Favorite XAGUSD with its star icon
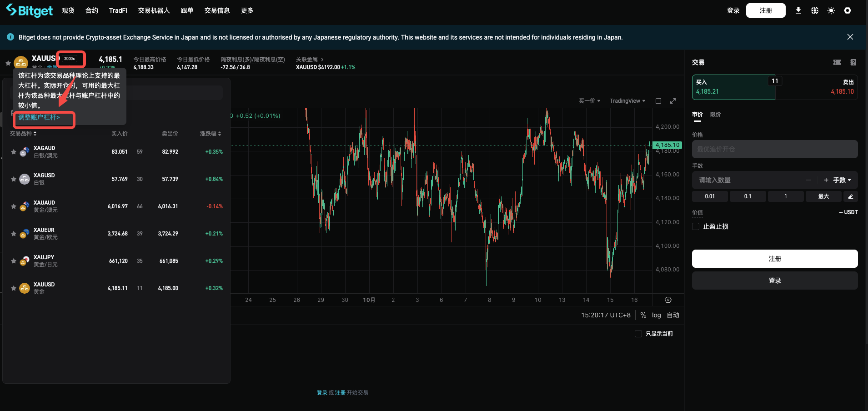This screenshot has width=868, height=411. pyautogui.click(x=14, y=179)
